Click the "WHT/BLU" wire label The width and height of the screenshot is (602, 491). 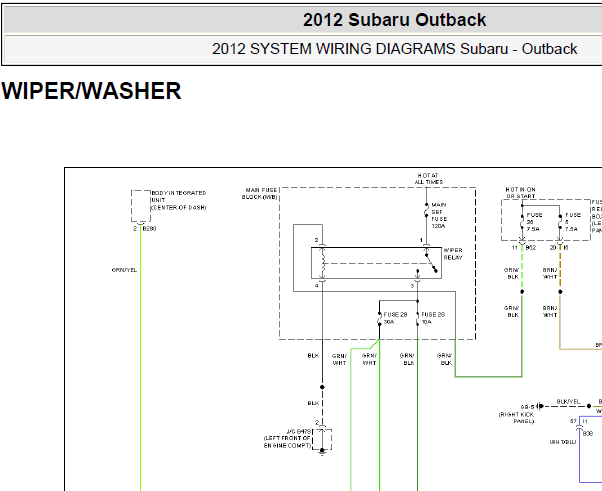click(x=563, y=442)
